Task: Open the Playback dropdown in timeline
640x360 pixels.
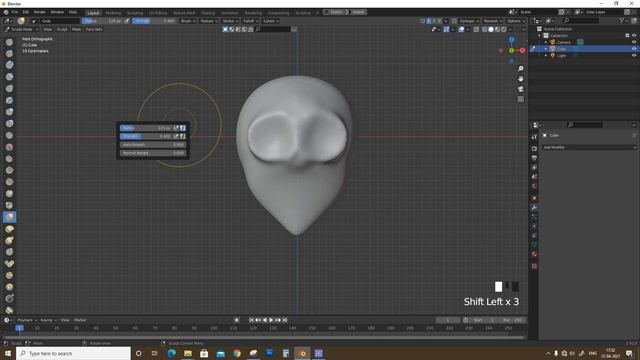Action: tap(27, 320)
